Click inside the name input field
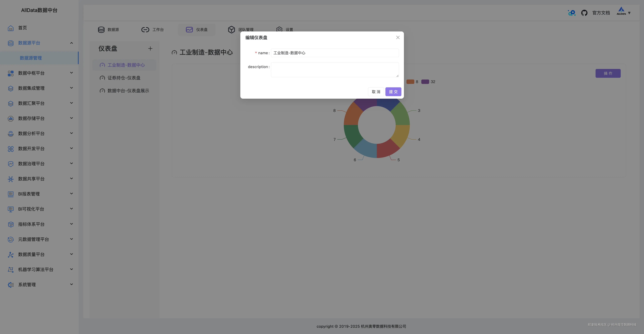 (334, 53)
